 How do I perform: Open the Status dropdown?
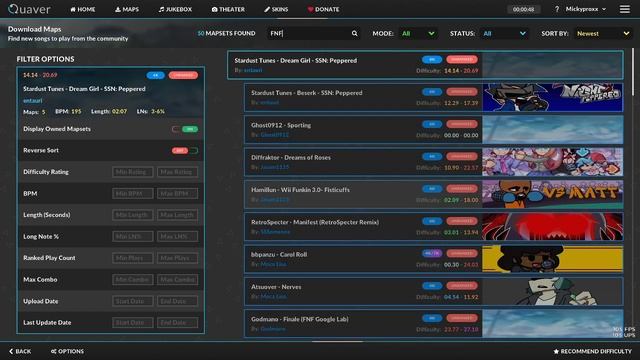tap(504, 33)
